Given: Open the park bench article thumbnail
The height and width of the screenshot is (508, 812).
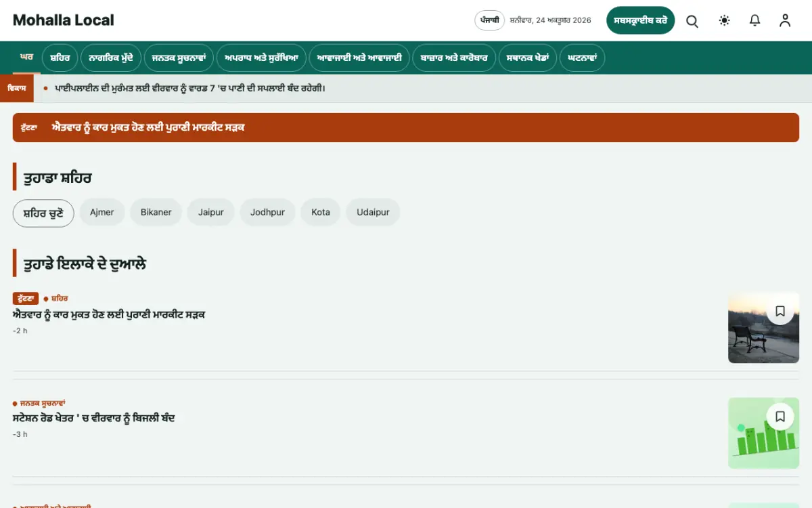Looking at the screenshot, I should point(763,328).
